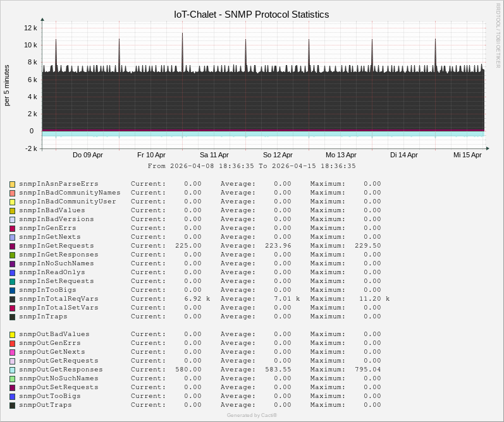
Task: Click the snmpInAsnParseErrs orange legend swatch
Action: click(x=12, y=184)
